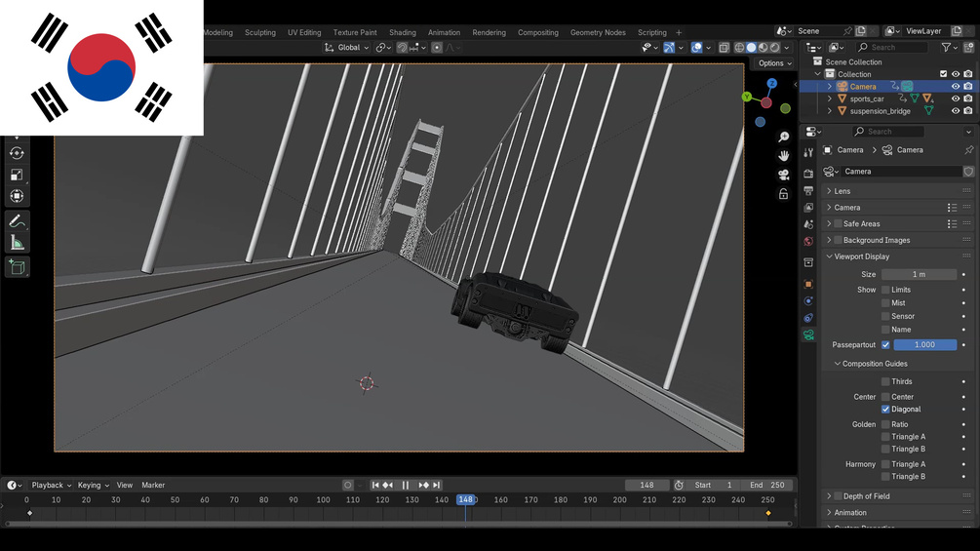Pause the animation playback
This screenshot has height=551, width=980.
[x=405, y=485]
